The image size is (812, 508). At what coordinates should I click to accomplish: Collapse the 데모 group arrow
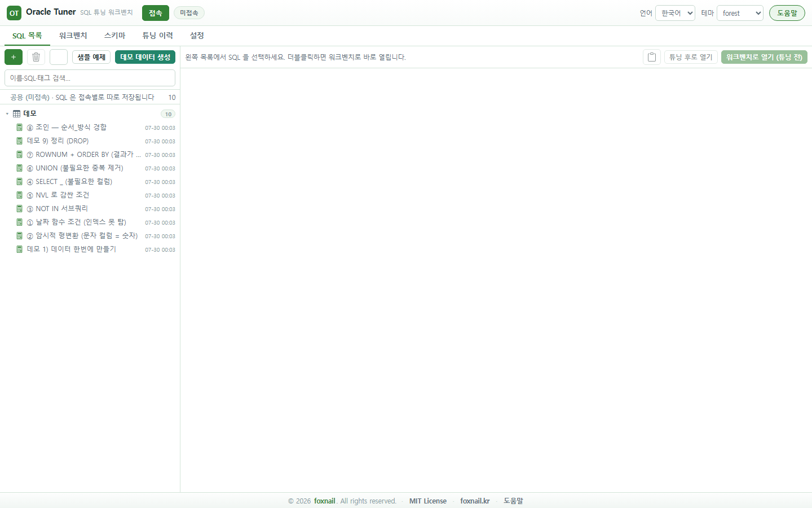7,114
